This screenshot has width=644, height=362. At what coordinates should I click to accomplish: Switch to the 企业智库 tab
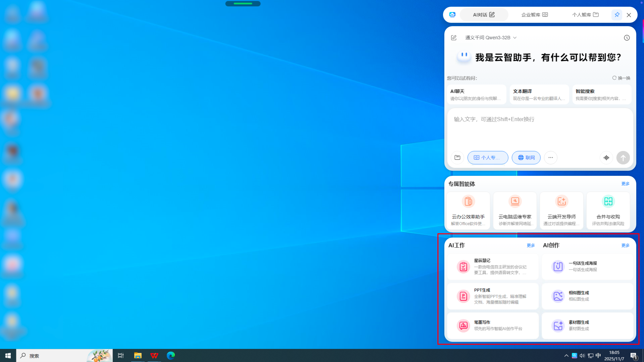click(534, 15)
